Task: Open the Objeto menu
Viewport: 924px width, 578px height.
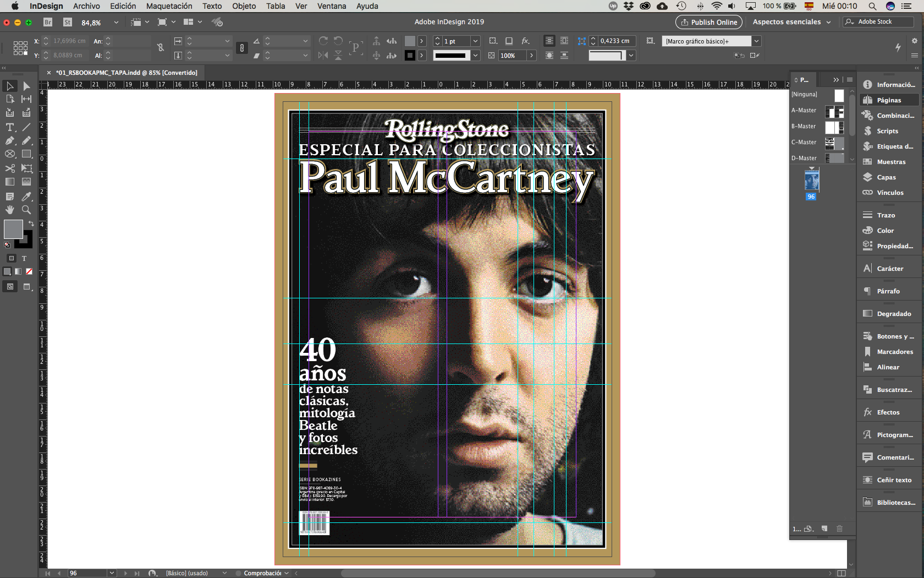Action: point(244,6)
